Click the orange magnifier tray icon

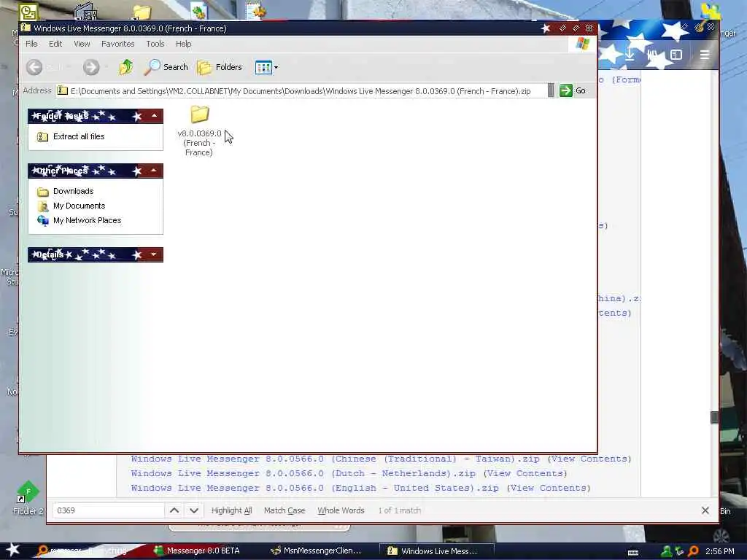tap(693, 551)
